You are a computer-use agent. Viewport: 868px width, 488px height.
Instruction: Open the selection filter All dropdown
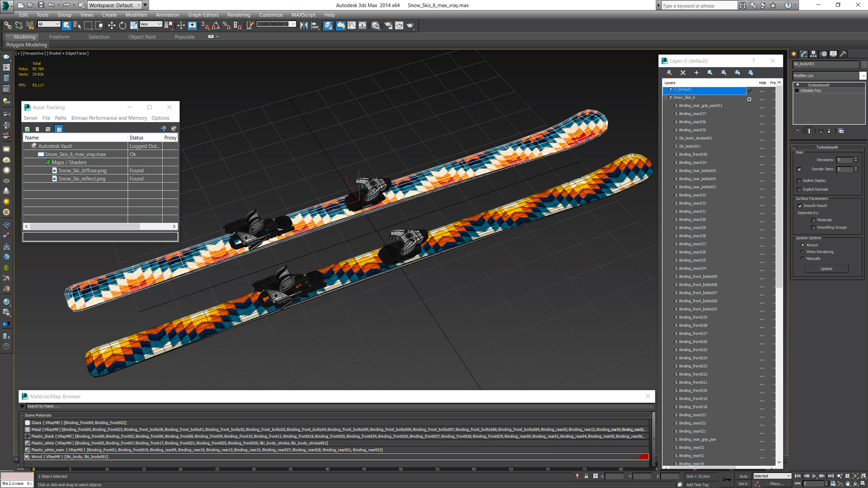point(49,24)
